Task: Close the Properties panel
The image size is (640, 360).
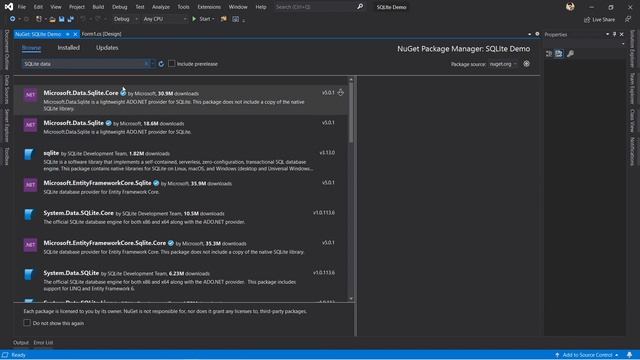Action: pyautogui.click(x=622, y=34)
